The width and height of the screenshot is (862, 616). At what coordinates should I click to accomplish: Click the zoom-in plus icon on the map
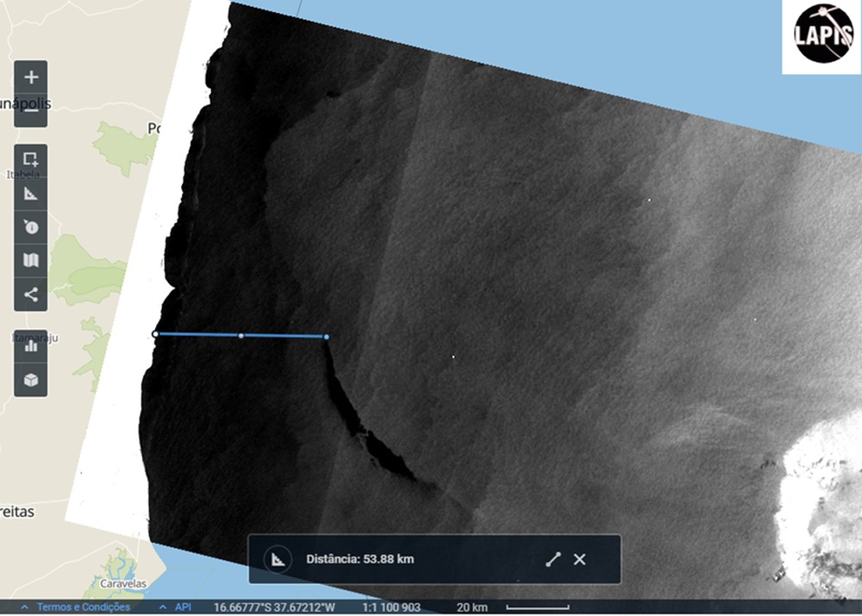click(30, 77)
